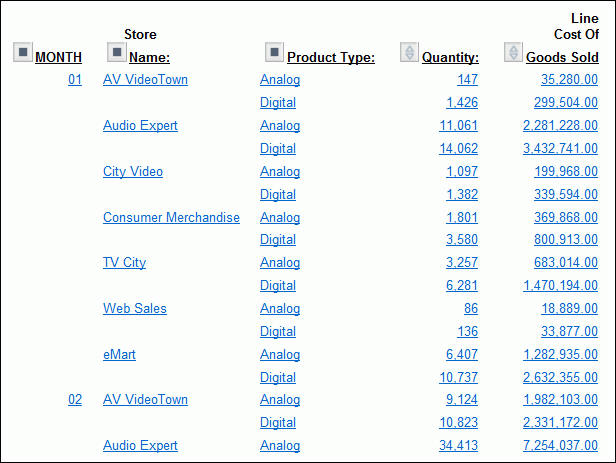Open month 02 link
Screen dimensions: 616x463
[x=75, y=400]
